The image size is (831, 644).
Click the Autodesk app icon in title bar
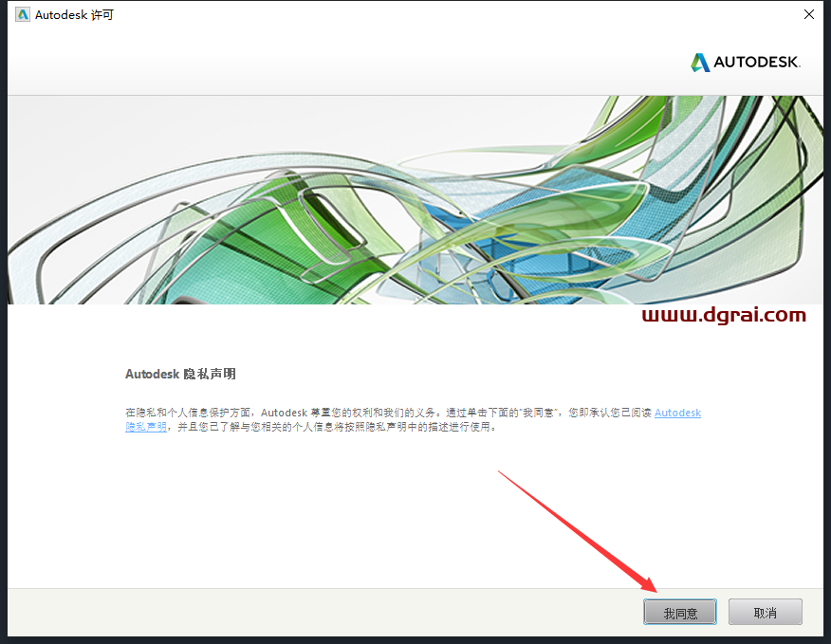23,14
